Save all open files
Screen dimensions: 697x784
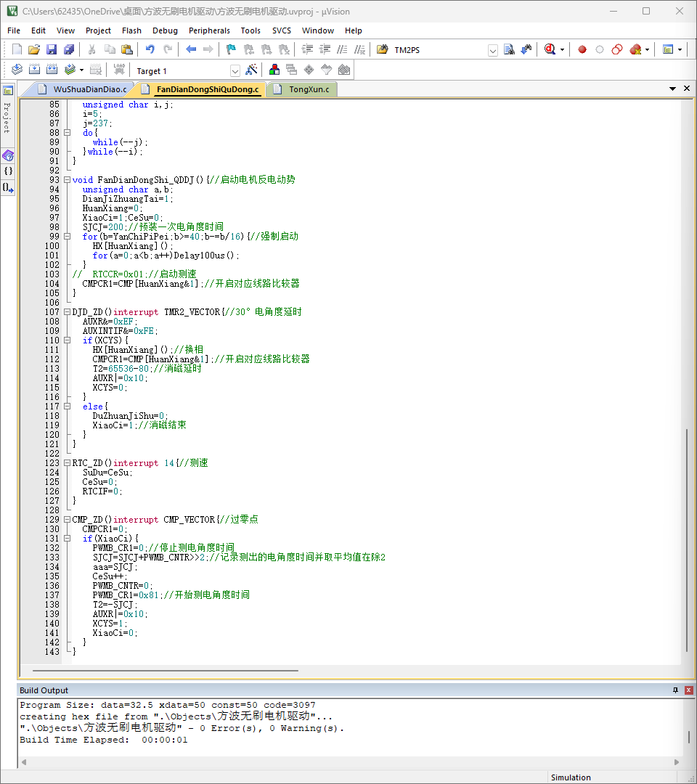pos(69,49)
